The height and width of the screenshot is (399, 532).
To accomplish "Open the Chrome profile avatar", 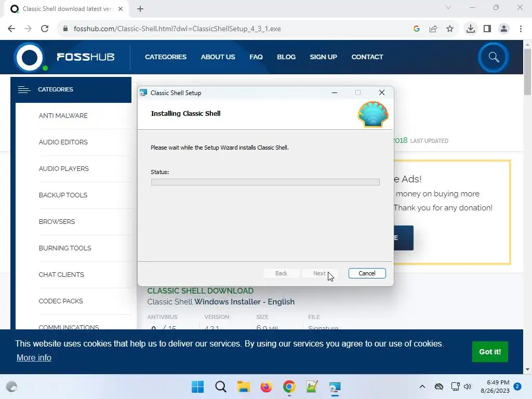I will pos(504,29).
